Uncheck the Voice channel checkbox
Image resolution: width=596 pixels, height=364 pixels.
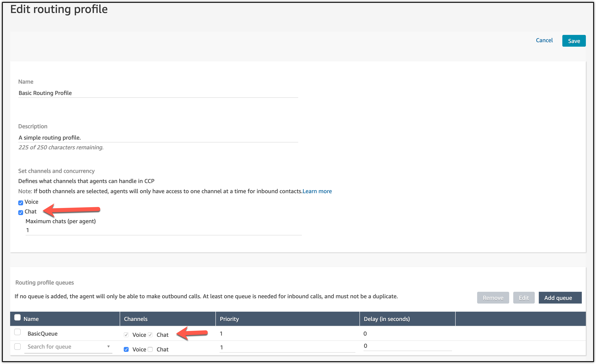[20, 203]
